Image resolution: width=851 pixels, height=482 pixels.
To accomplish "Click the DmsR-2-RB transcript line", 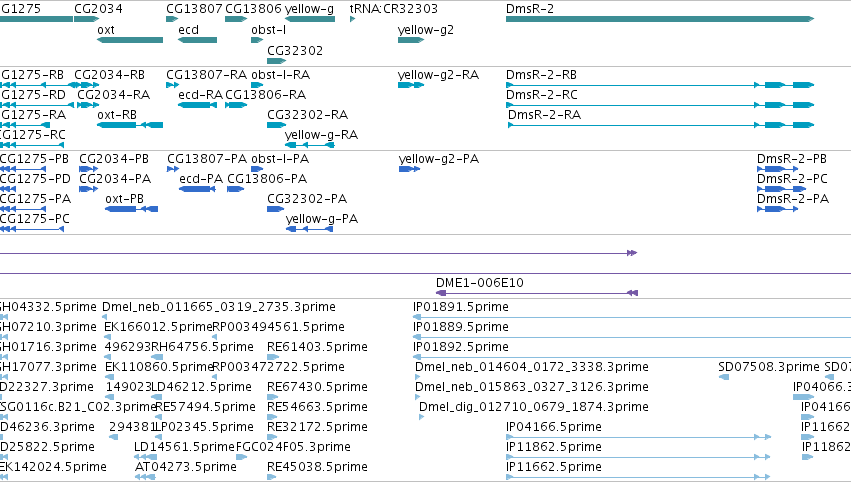I will (x=660, y=85).
